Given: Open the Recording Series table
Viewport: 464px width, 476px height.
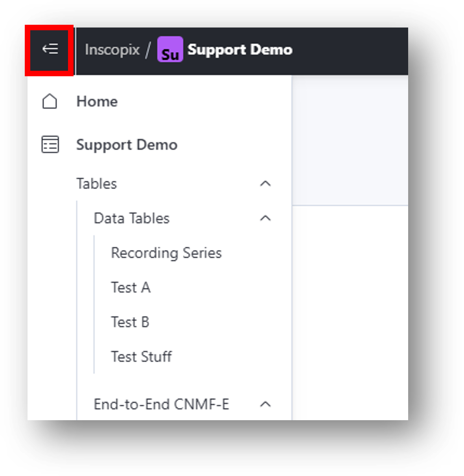Looking at the screenshot, I should 166,253.
